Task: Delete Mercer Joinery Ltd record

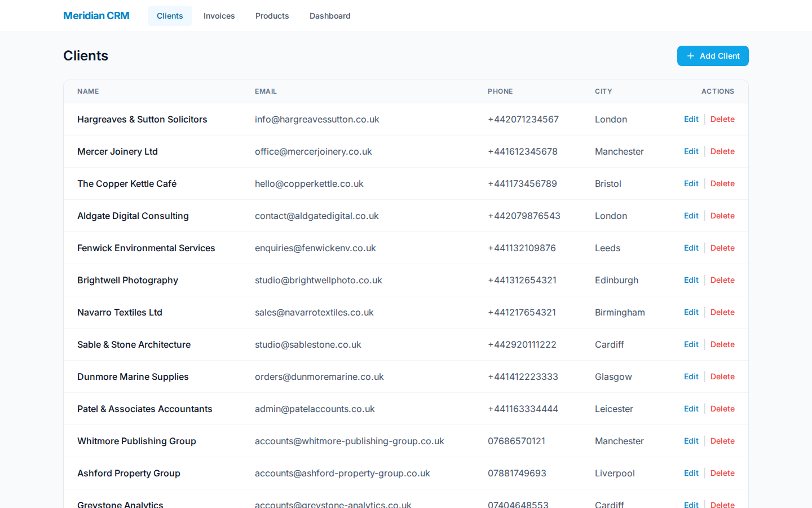Action: pyautogui.click(x=722, y=151)
